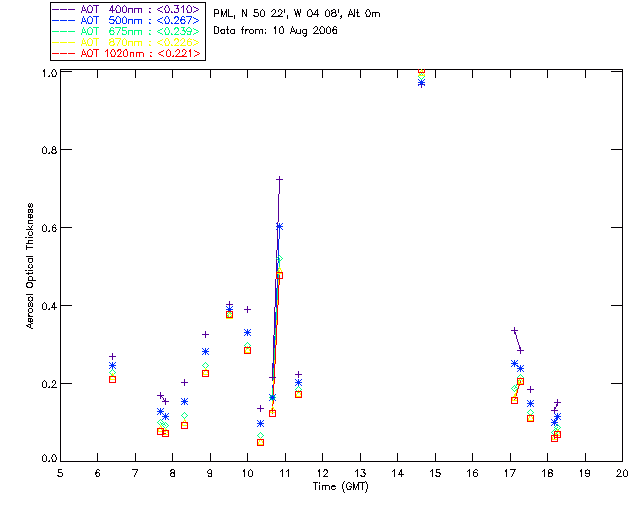Screen dimensions: 640x512
Task: Click the 0.4 y-axis tick label
Action: 49,306
